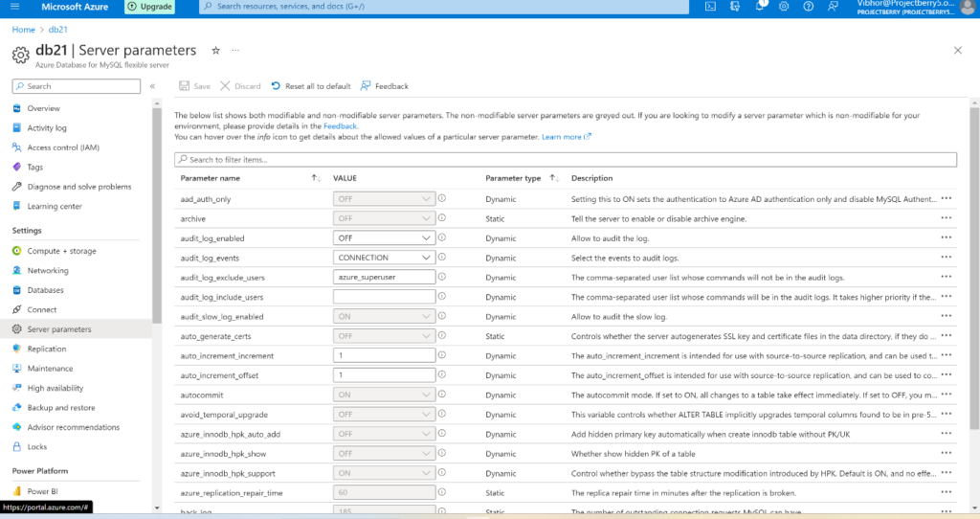Open the Feedback link in description
The width and height of the screenshot is (980, 519).
pos(340,126)
